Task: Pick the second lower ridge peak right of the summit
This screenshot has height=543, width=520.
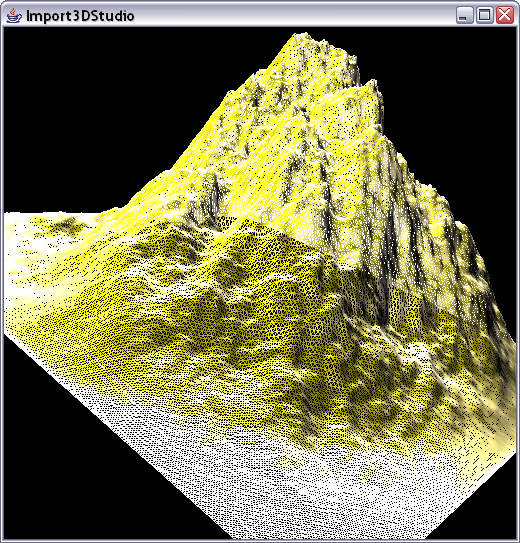Action: (370, 85)
